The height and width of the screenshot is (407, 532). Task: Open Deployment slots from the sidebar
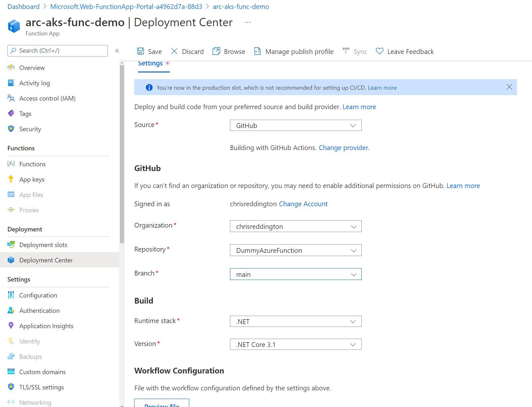[43, 245]
